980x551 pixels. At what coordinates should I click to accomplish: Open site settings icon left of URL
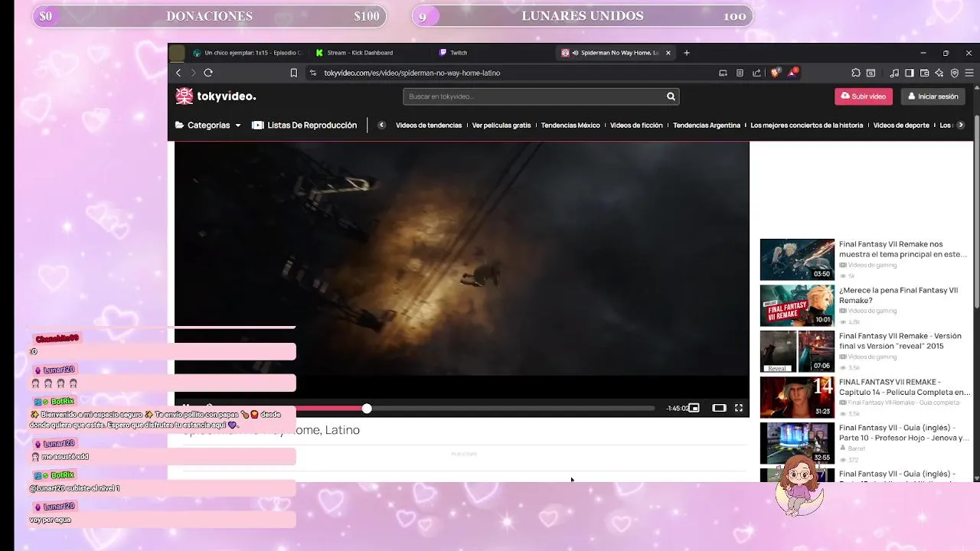pyautogui.click(x=312, y=73)
